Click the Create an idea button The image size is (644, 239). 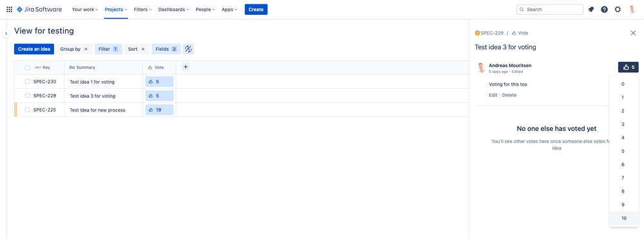34,49
